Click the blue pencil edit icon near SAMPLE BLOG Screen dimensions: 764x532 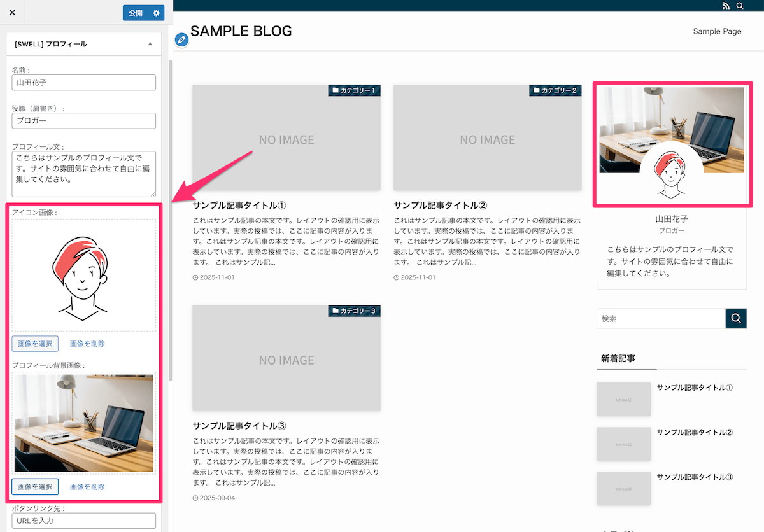pos(181,39)
